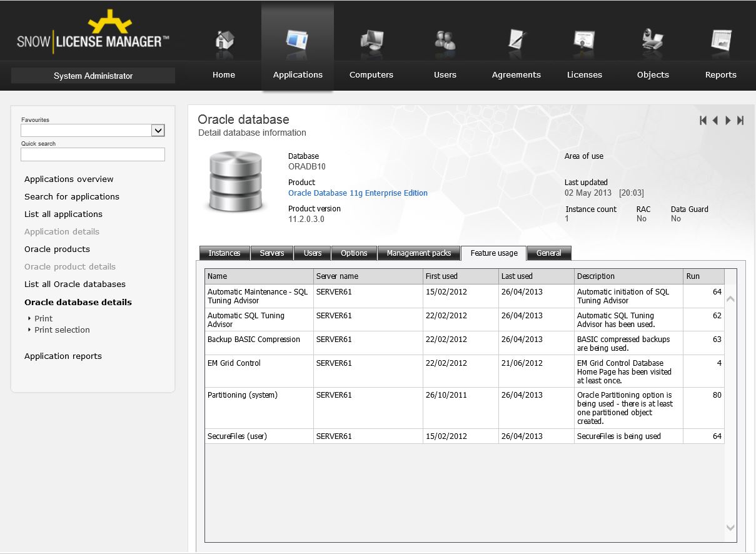756x554 pixels.
Task: Sort by the First used column header
Action: [460, 276]
